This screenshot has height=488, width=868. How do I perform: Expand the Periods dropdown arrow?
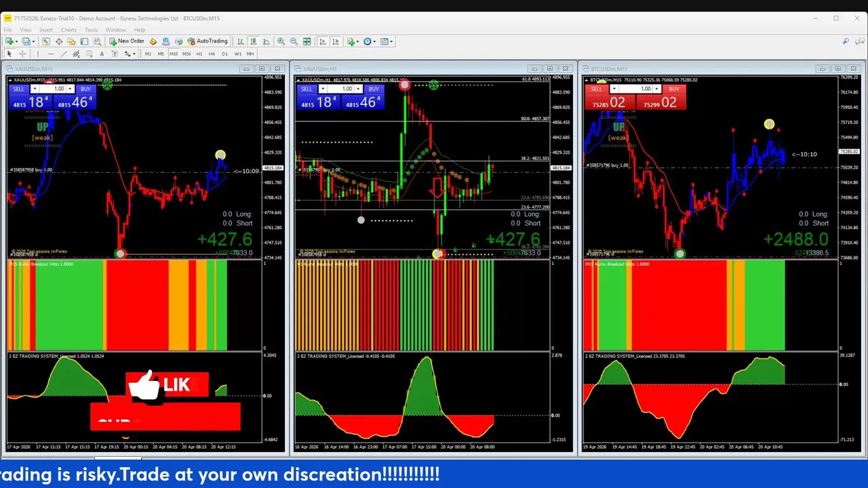pyautogui.click(x=374, y=41)
